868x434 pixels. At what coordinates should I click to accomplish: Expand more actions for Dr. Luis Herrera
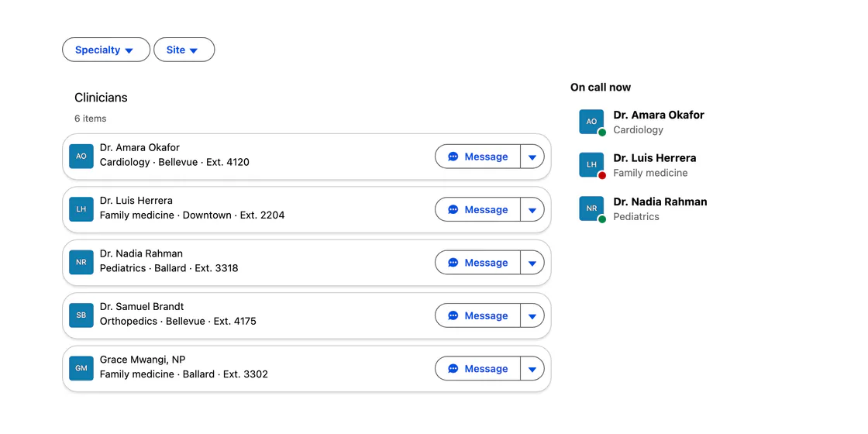532,210
